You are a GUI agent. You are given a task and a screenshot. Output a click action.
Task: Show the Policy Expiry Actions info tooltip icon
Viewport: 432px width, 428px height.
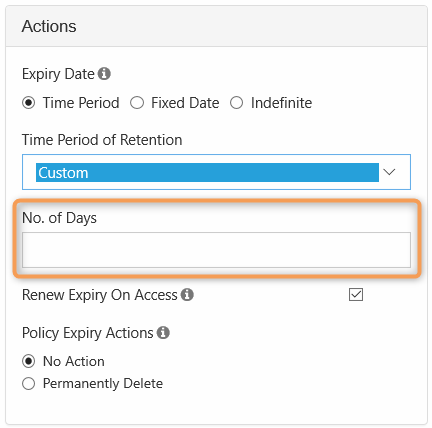163,333
